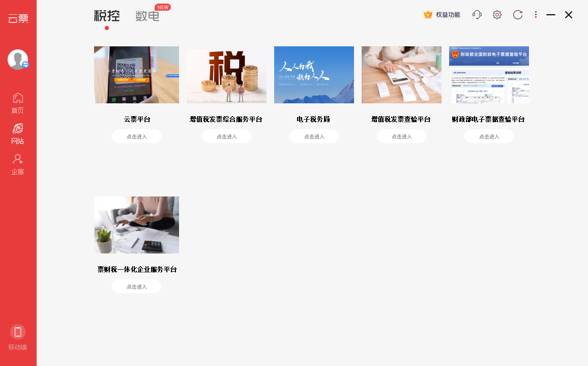Click the 增值税发票查验平台 title text

pyautogui.click(x=401, y=120)
